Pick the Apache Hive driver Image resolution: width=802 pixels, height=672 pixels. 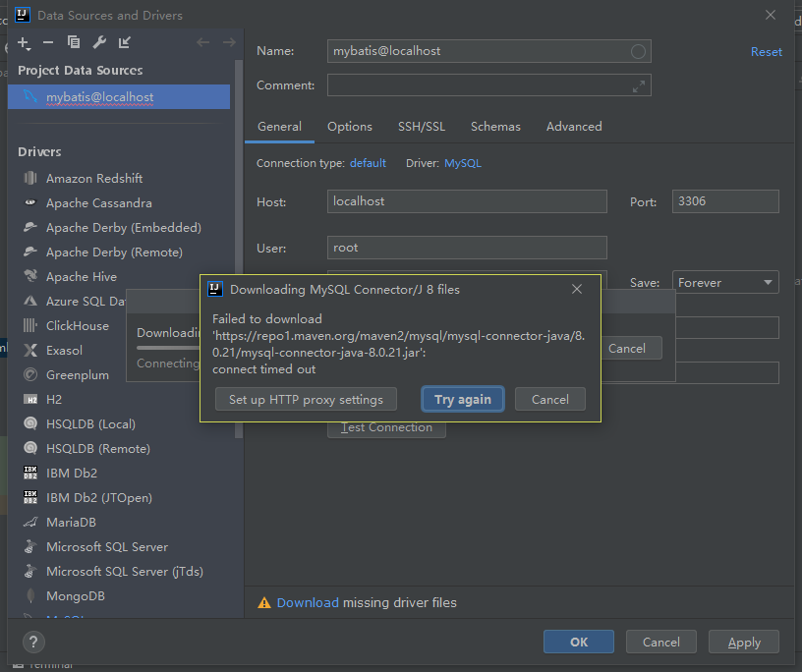point(82,277)
